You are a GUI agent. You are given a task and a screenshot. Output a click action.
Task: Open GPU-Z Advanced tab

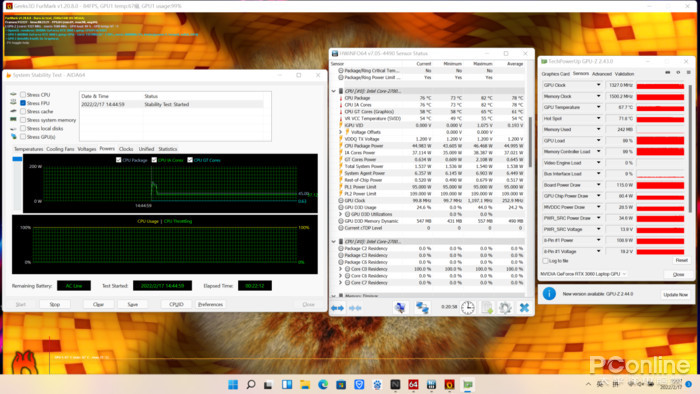pos(602,74)
